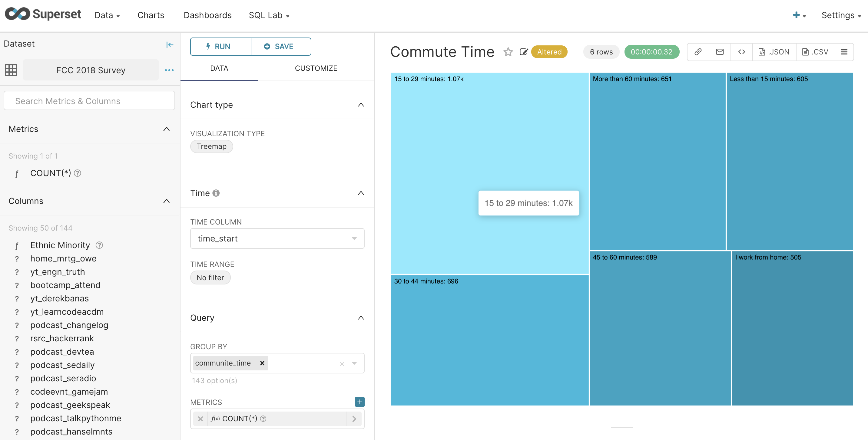The image size is (868, 440).
Task: Remove communite_time from Group By
Action: [x=262, y=363]
